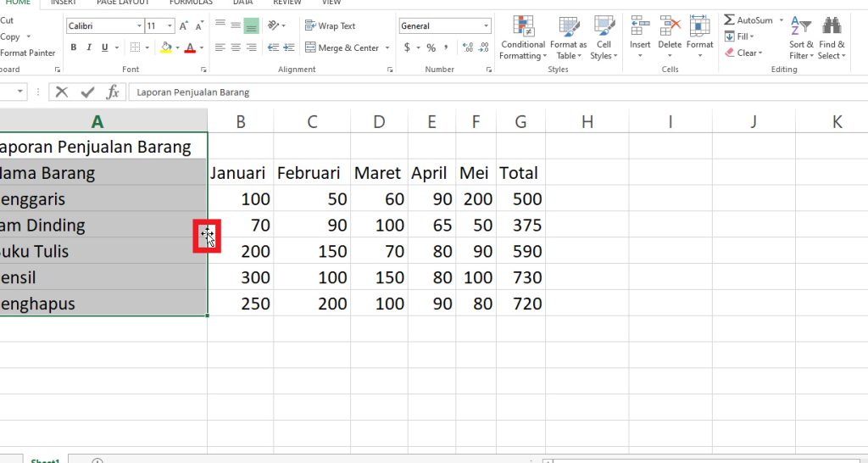Click Insert Function fx
868x463 pixels.
113,92
